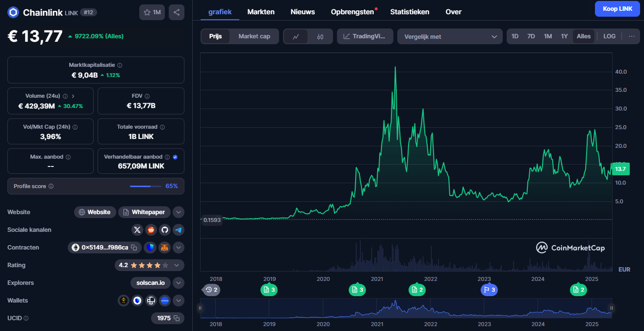Show info for FDV
The height and width of the screenshot is (331, 644).
pos(147,96)
